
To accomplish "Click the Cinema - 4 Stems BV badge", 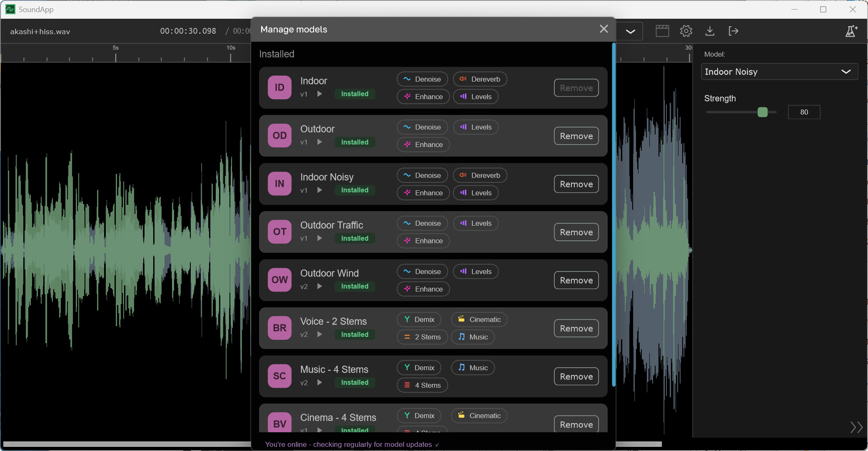I will pyautogui.click(x=279, y=422).
